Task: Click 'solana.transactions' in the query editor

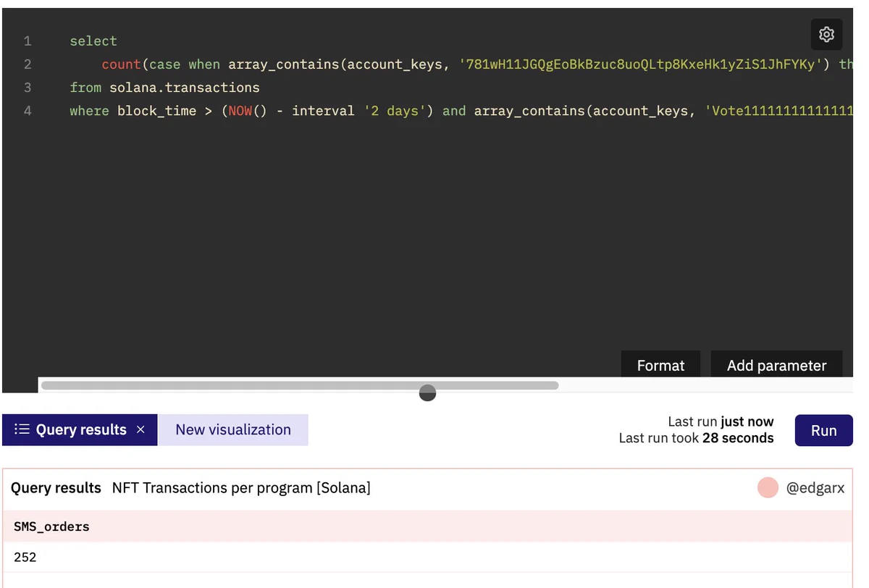Action: [x=185, y=88]
